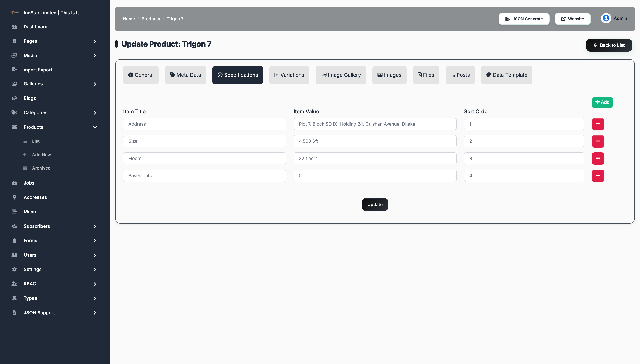Click the Settings gear icon in sidebar

click(x=14, y=270)
